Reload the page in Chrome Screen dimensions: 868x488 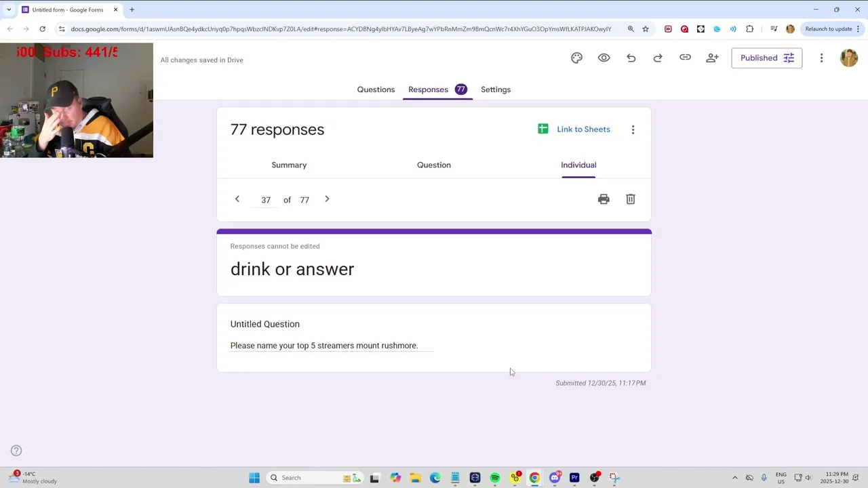(42, 29)
